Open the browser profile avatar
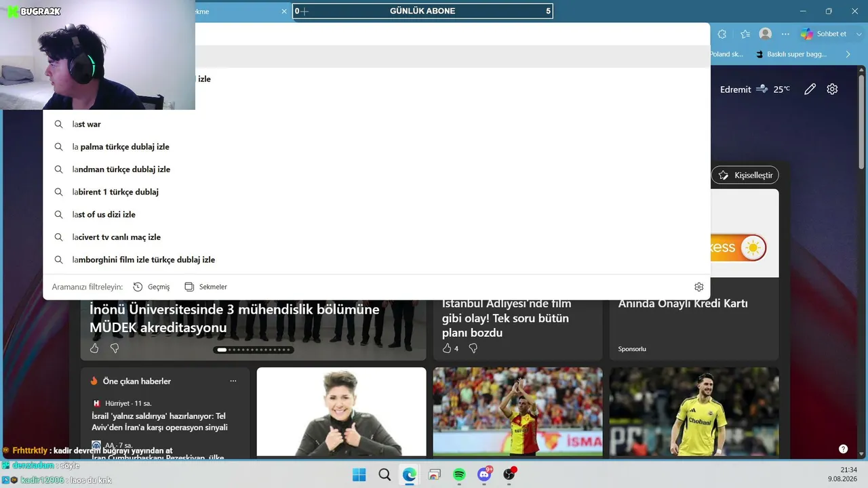 click(x=766, y=34)
